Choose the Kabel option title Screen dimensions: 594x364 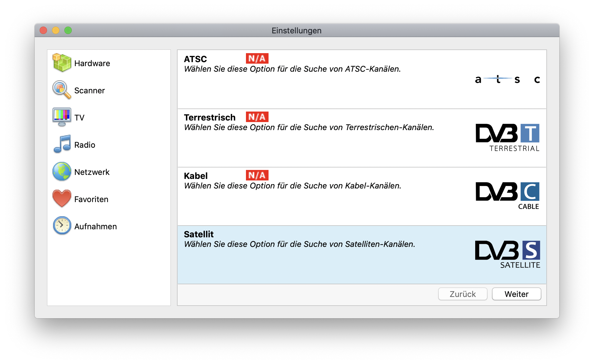click(x=196, y=176)
